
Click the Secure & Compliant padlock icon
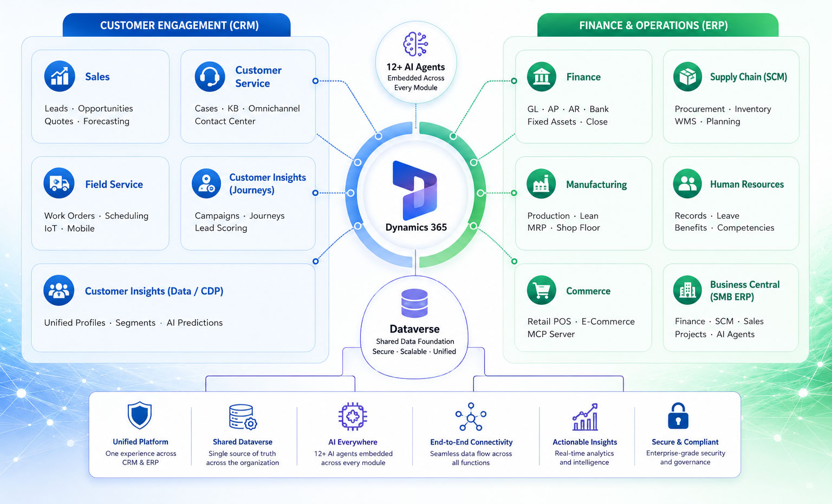678,416
